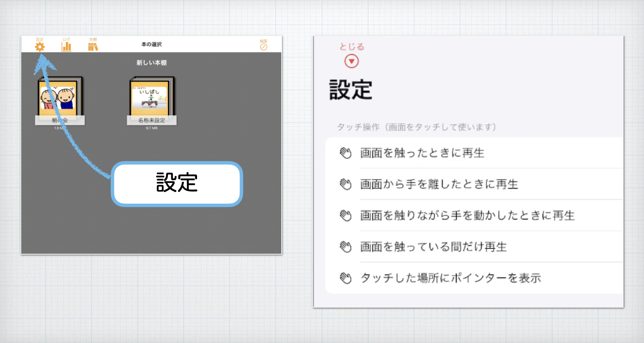Click the hand icon beside 画面を触っている間だけ再生
This screenshot has height=343, width=644.
tap(346, 247)
